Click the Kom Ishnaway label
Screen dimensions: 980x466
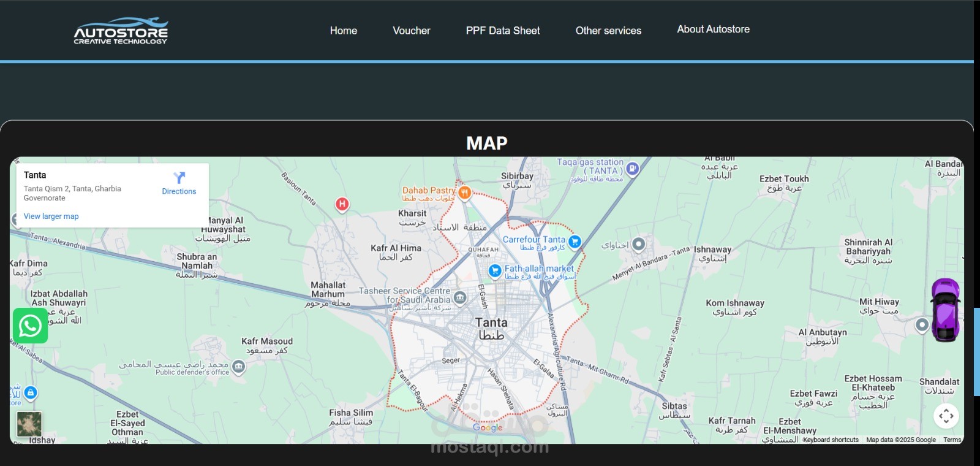pos(735,307)
